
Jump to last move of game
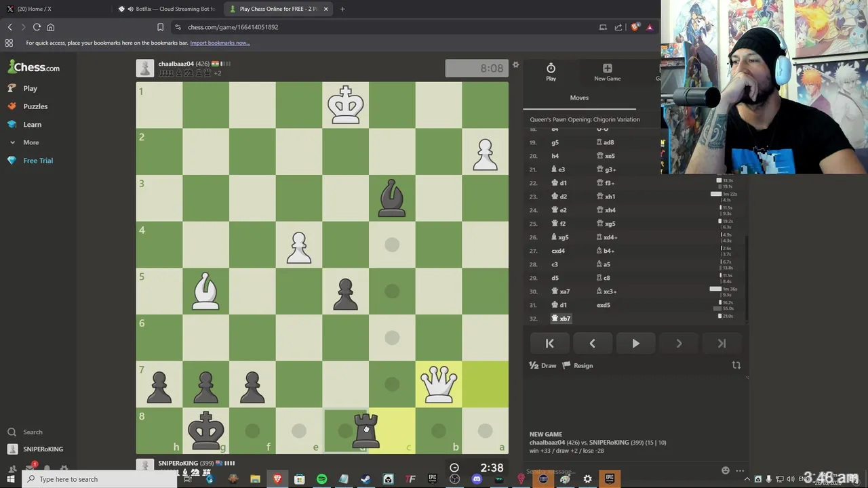tap(722, 344)
